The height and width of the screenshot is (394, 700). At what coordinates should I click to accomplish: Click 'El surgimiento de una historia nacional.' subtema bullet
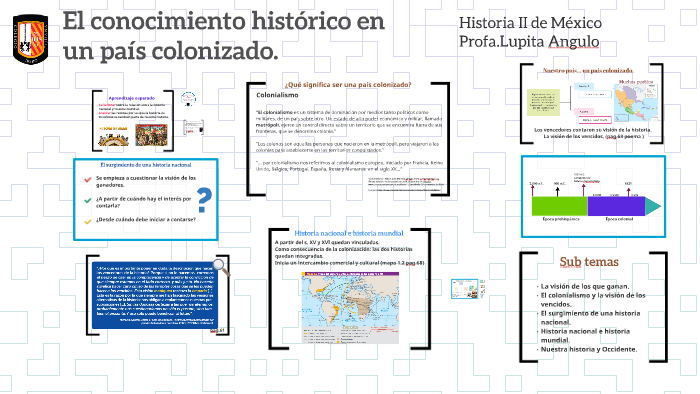(x=590, y=318)
